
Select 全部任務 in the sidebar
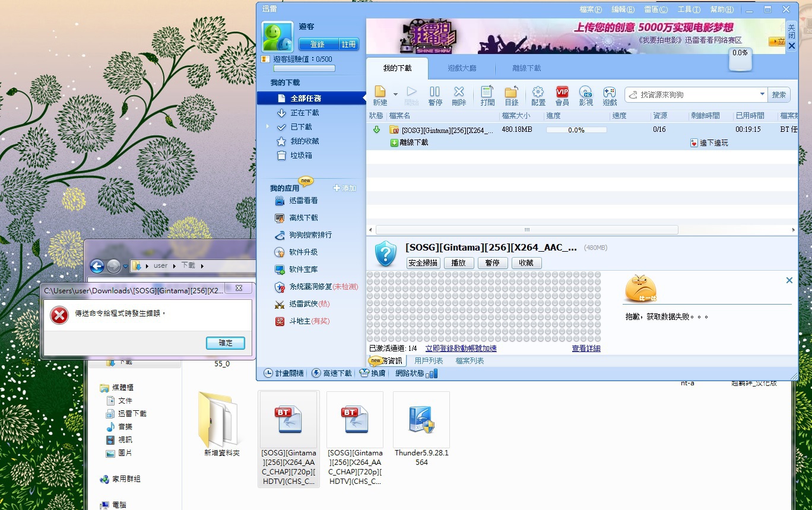point(312,98)
